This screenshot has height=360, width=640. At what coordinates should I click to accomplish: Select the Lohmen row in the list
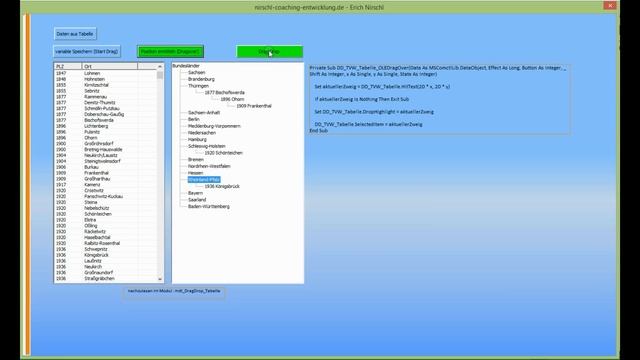point(105,73)
